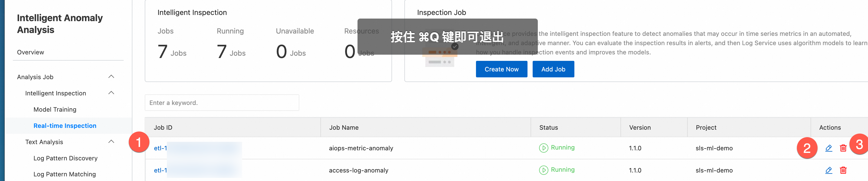868x181 pixels.
Task: Open Log Pattern Discovery
Action: [x=66, y=158]
